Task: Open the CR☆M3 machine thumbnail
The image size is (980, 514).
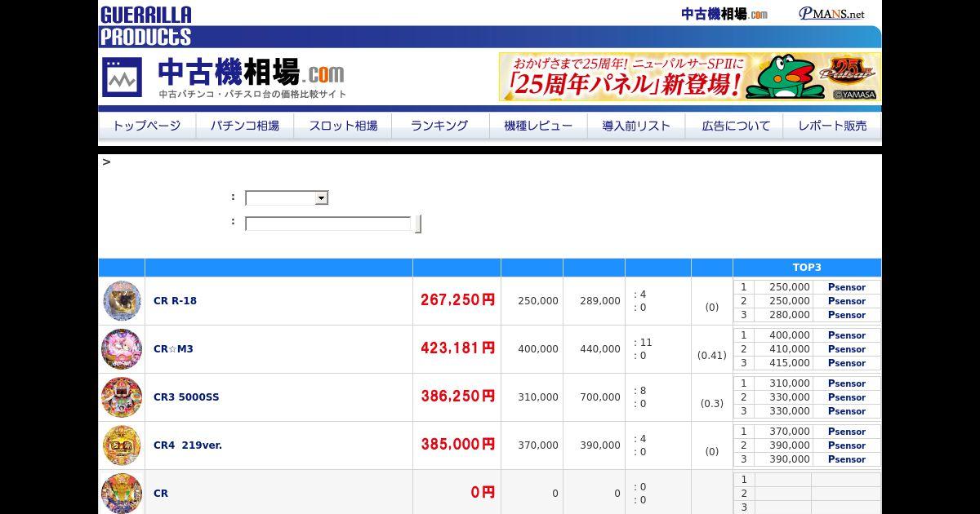Action: pyautogui.click(x=122, y=348)
